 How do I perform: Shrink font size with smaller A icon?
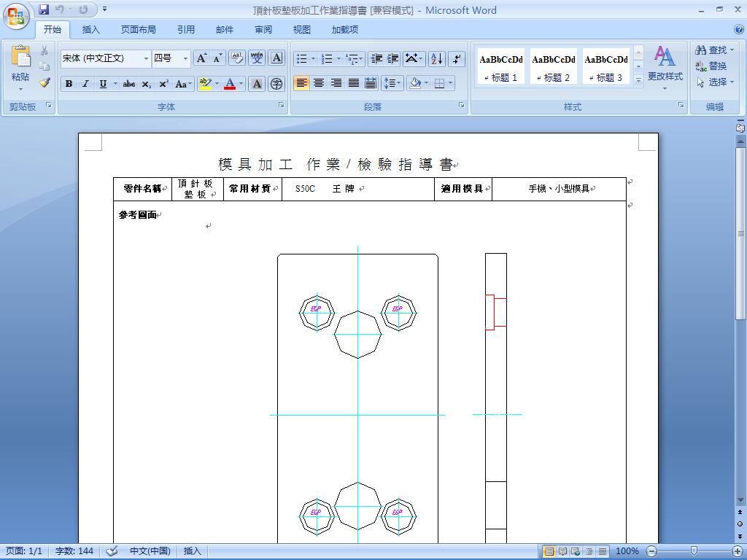(217, 58)
